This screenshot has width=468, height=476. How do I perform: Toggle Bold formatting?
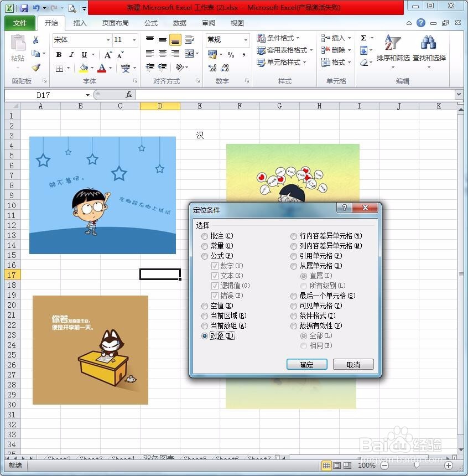coord(59,55)
